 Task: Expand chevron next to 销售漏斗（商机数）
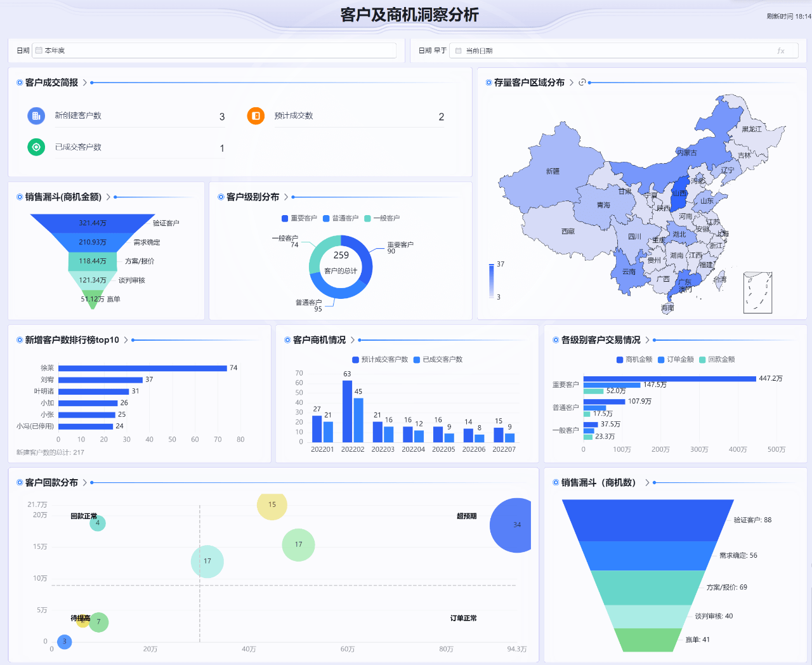[x=647, y=483]
